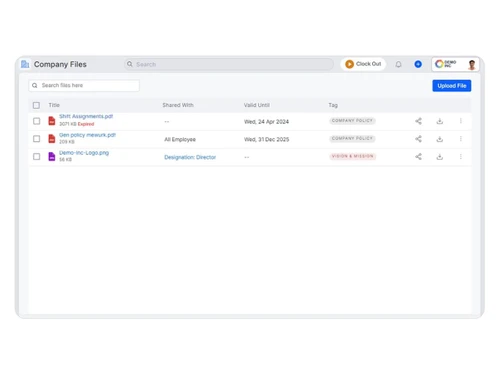Click the PDF icon of Shift Assignments

coord(52,121)
